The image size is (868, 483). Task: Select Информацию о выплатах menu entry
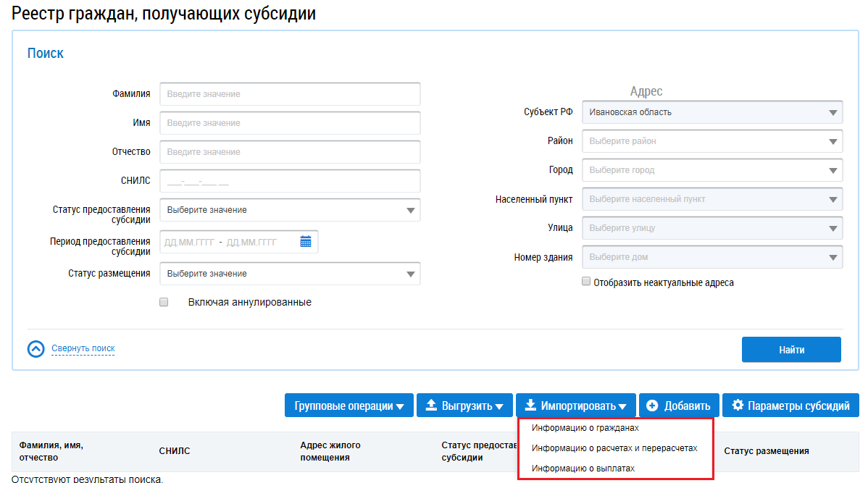(583, 469)
